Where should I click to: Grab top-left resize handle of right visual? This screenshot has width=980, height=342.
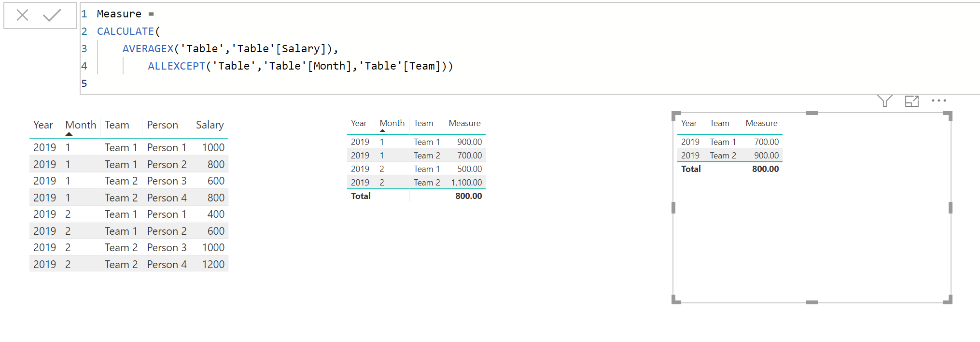(x=676, y=116)
